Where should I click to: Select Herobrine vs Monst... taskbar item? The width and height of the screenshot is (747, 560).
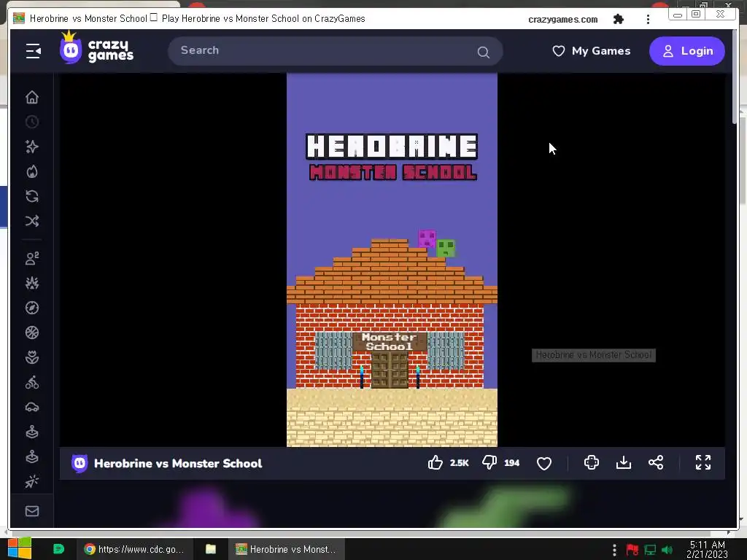[286, 549]
